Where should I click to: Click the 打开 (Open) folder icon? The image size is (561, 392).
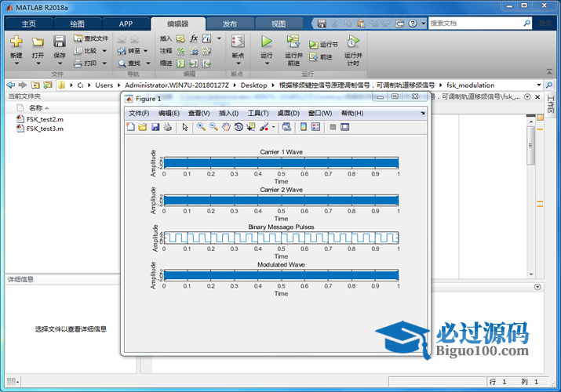(x=38, y=42)
